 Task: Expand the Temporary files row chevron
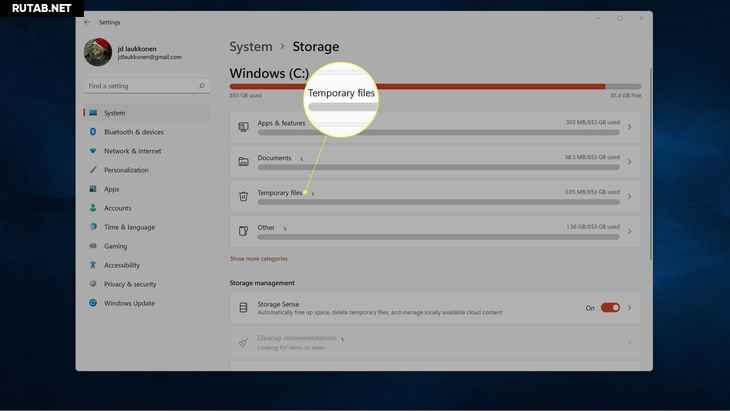pos(629,196)
